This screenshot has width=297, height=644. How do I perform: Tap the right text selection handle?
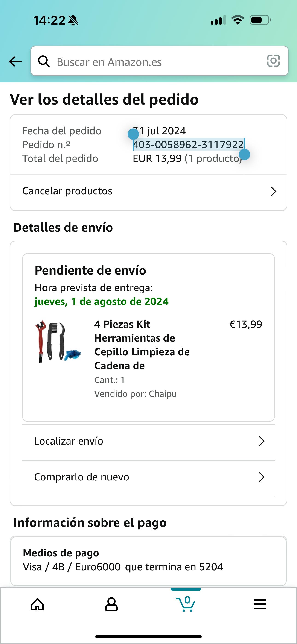pos(245,155)
